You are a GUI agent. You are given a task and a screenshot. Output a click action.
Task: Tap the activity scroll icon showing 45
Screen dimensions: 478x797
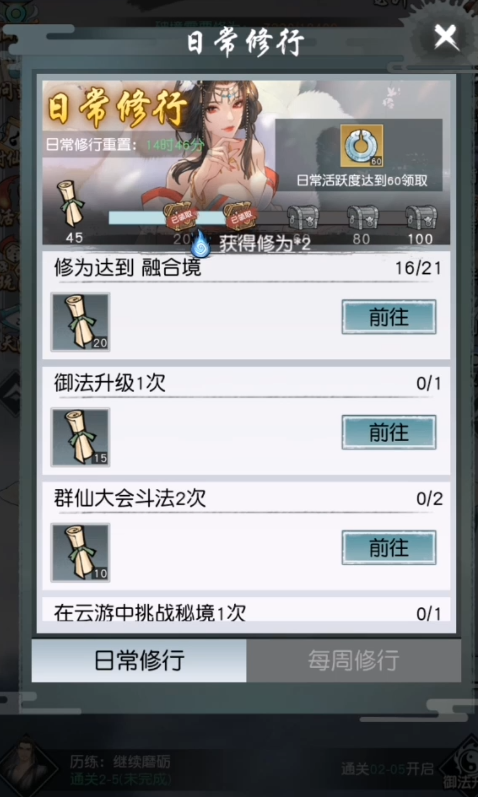pyautogui.click(x=72, y=203)
